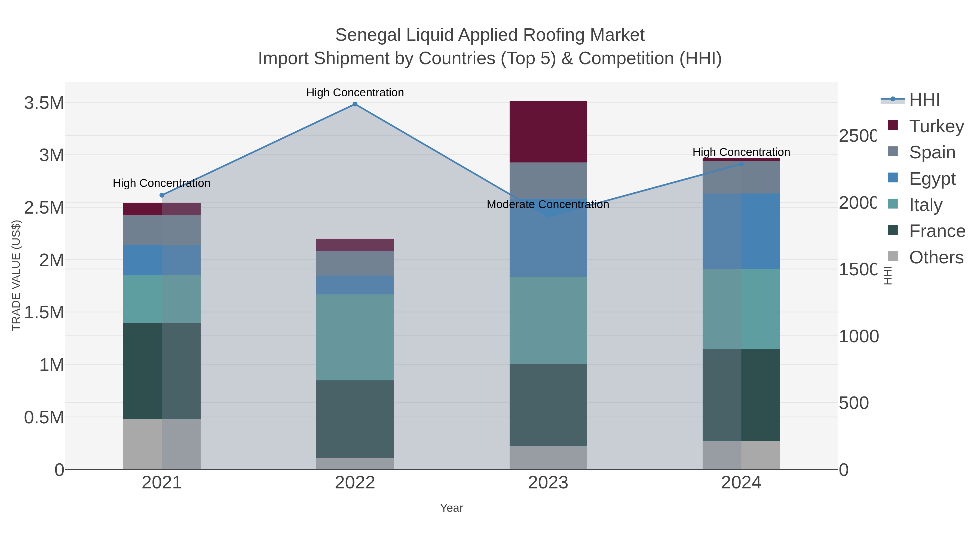
Task: Click the France segment of 2023 bar
Action: tap(548, 405)
